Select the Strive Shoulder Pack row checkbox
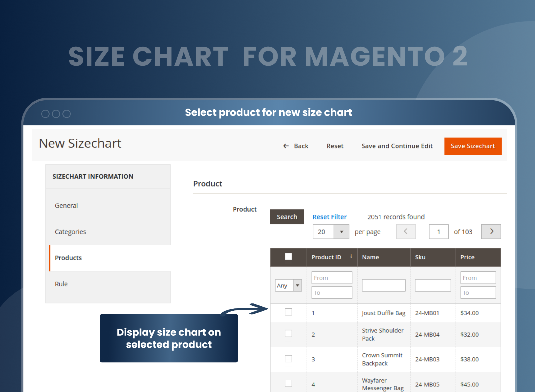 click(288, 333)
